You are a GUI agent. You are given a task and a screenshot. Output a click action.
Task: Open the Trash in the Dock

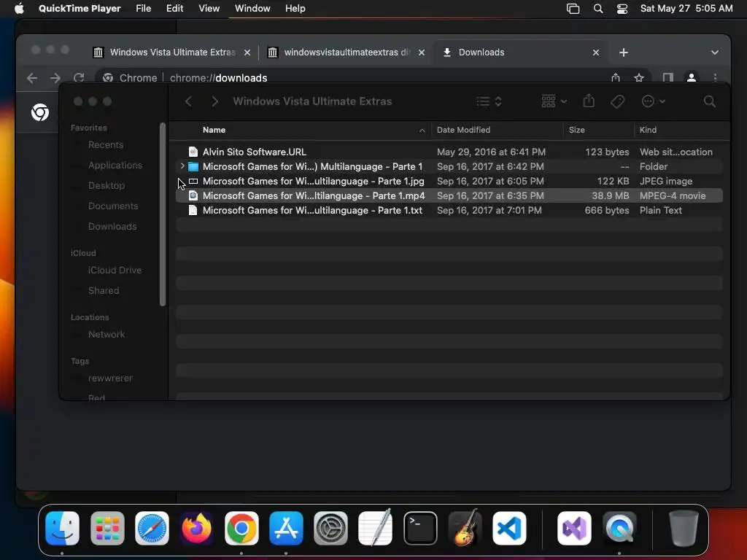(x=684, y=528)
